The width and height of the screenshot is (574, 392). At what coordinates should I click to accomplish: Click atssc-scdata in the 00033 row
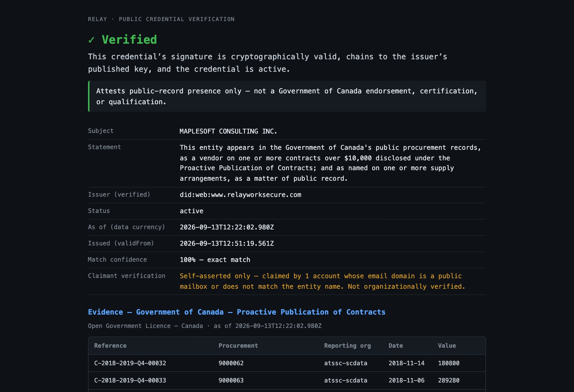click(346, 380)
